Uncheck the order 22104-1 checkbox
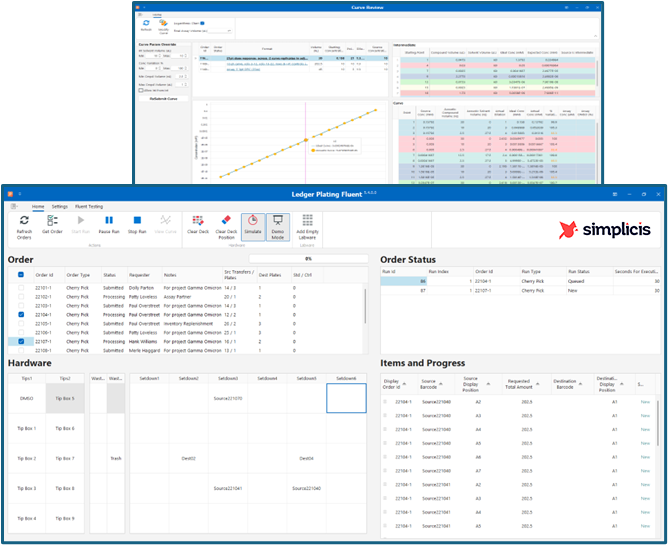The width and height of the screenshot is (668, 545). (x=21, y=314)
